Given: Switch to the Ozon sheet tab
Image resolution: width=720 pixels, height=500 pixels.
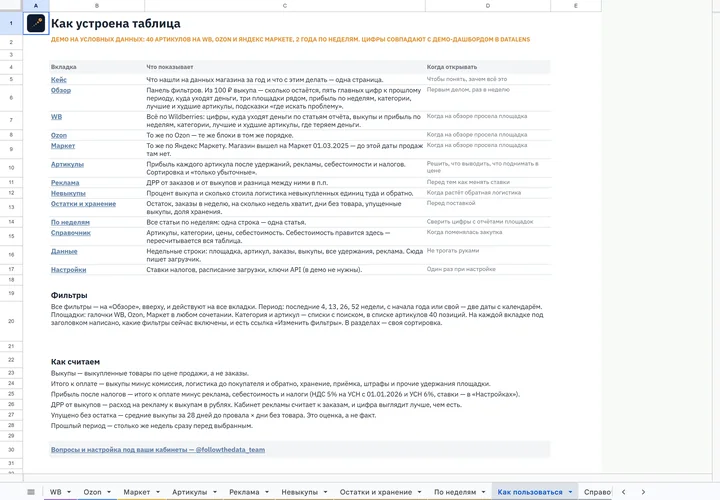Looking at the screenshot, I should click(92, 492).
